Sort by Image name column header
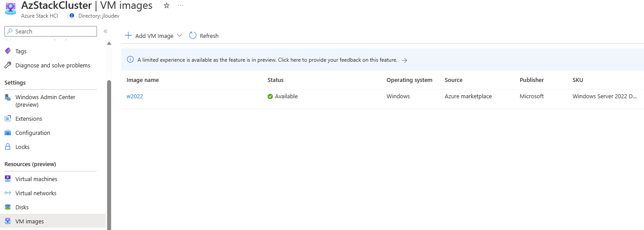The image size is (644, 230). 142,80
